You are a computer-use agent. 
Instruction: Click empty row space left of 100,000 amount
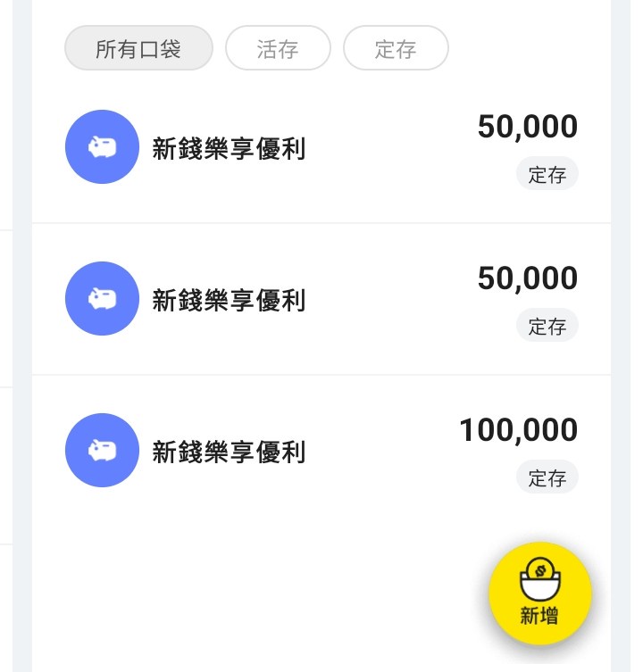click(x=384, y=452)
